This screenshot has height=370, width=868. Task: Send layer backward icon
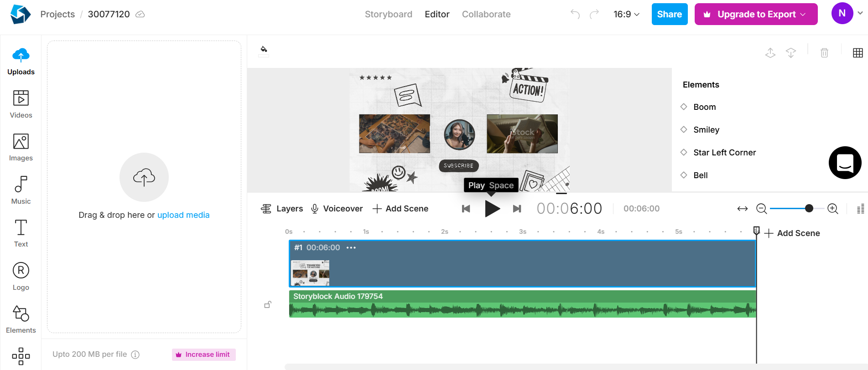[791, 53]
